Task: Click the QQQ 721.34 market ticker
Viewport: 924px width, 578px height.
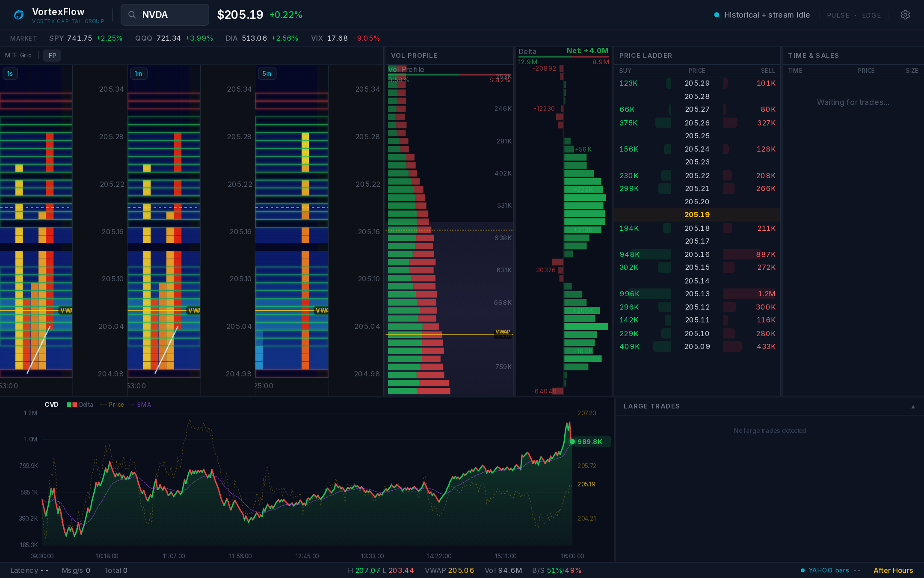Action: pos(174,38)
